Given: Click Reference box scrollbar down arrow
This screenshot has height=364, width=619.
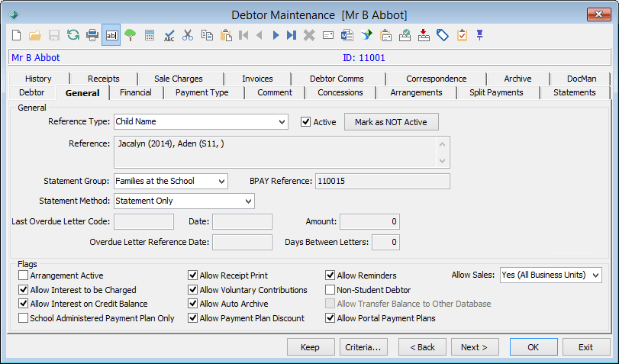Looking at the screenshot, I should tap(442, 161).
